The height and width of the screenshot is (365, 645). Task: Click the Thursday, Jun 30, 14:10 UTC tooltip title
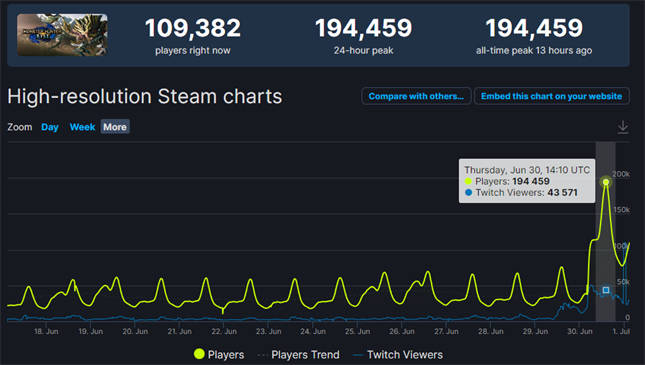527,170
